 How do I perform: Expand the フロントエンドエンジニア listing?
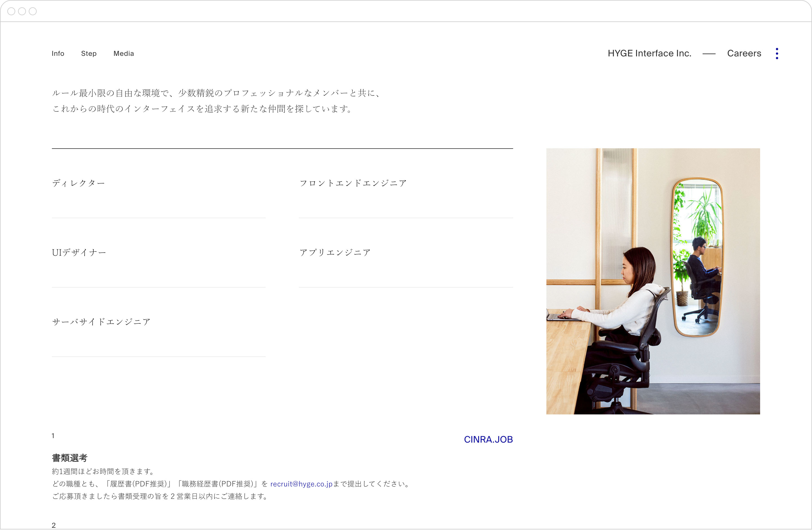point(353,183)
